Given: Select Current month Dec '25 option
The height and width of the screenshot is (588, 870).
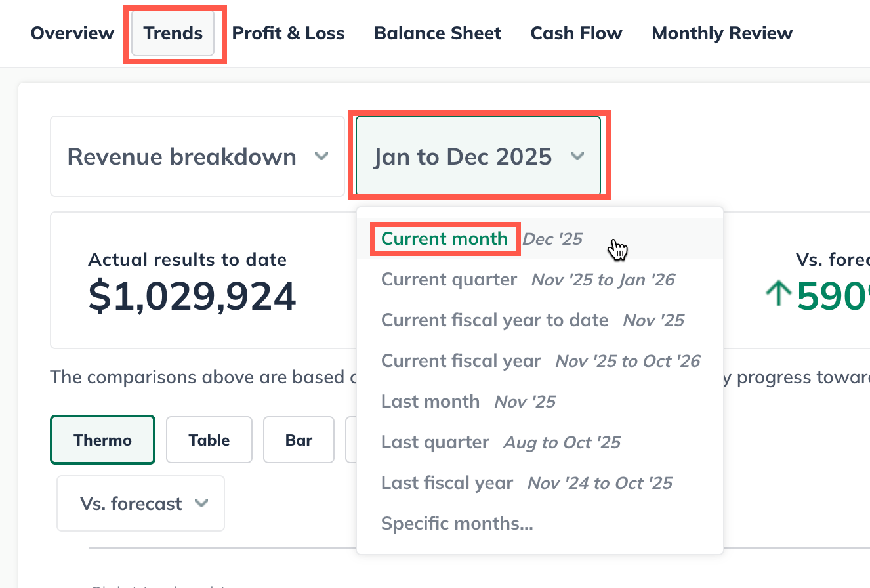Looking at the screenshot, I should (444, 239).
